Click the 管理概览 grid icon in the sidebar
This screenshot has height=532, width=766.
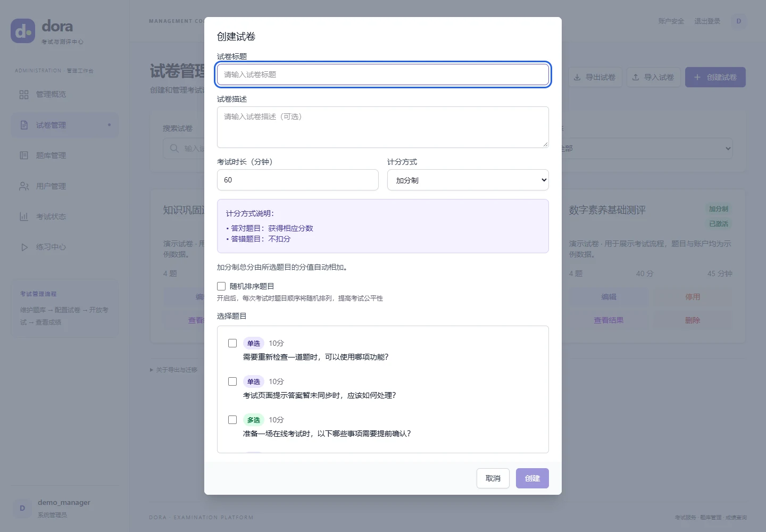[x=24, y=95]
